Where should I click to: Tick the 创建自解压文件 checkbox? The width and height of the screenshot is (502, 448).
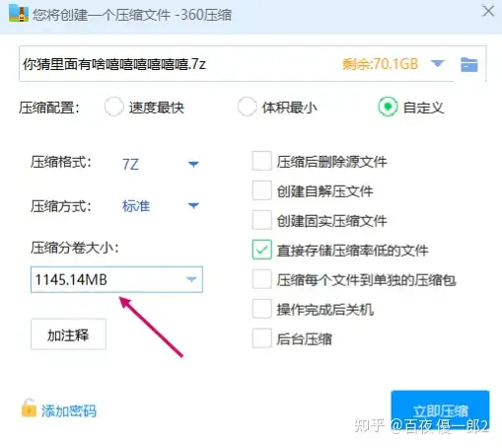pos(262,190)
